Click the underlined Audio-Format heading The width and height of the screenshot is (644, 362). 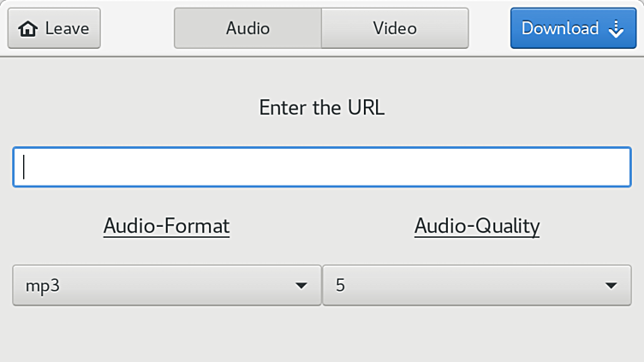click(x=166, y=226)
